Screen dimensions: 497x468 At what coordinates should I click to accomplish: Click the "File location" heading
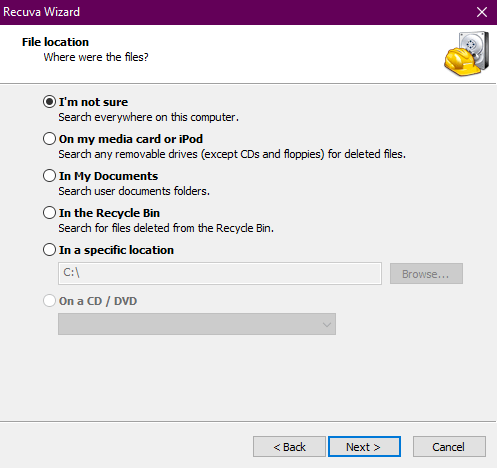pos(55,42)
